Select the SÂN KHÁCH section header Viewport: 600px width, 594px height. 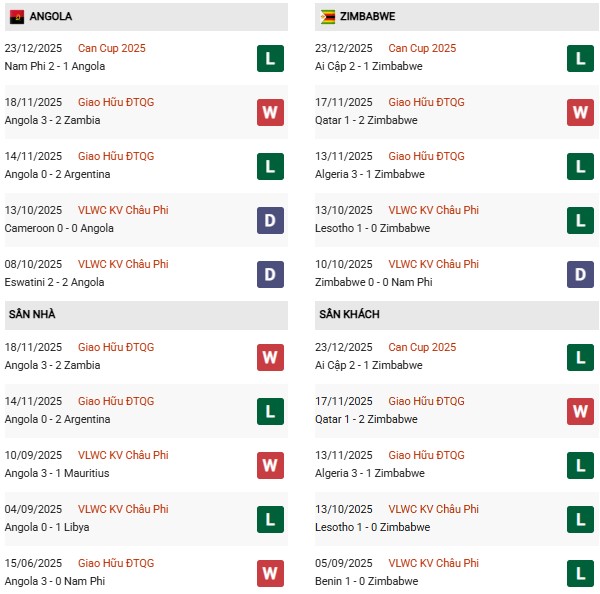tap(349, 314)
